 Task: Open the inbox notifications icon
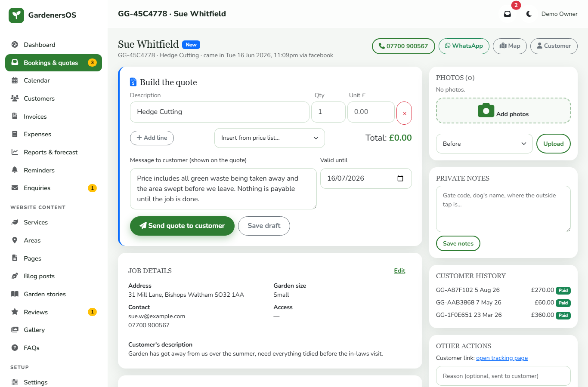508,14
